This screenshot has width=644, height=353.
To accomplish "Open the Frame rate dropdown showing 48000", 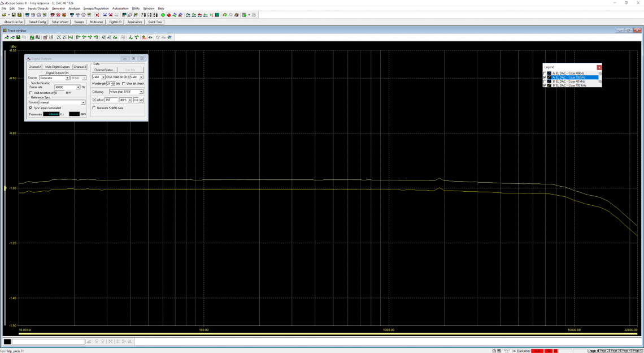I will coord(78,87).
